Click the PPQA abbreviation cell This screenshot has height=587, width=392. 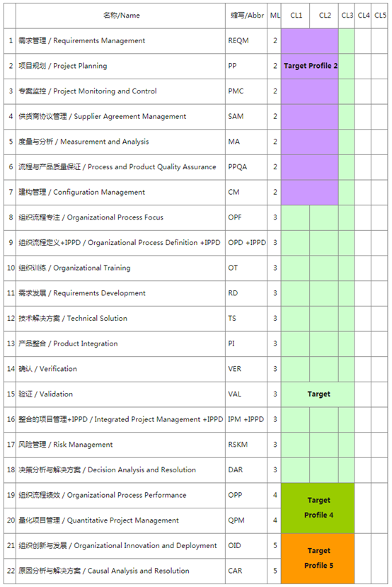(246, 167)
